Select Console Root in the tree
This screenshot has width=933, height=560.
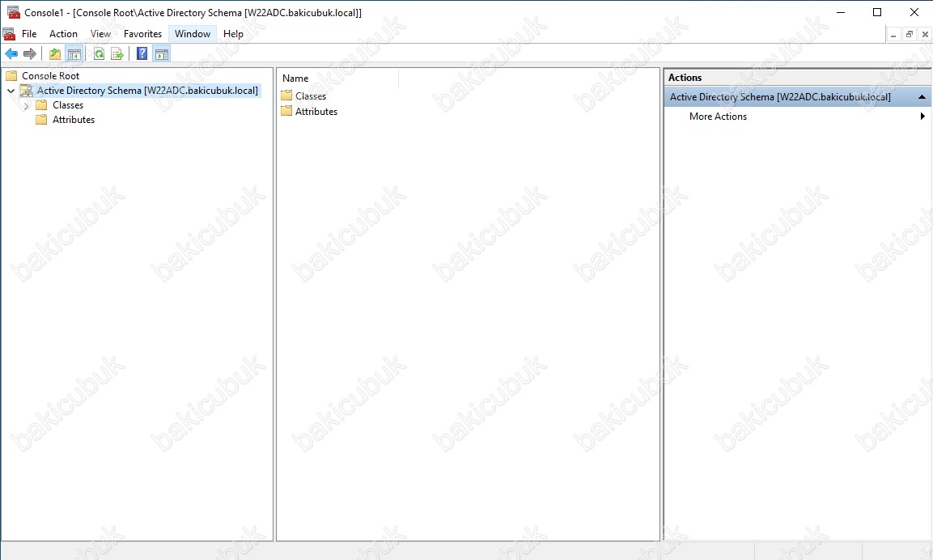click(51, 75)
